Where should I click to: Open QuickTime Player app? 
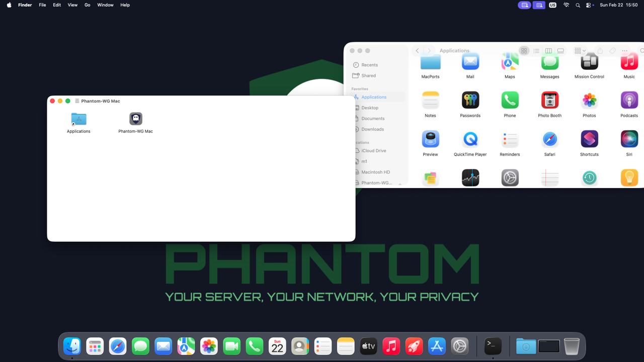pos(470,139)
